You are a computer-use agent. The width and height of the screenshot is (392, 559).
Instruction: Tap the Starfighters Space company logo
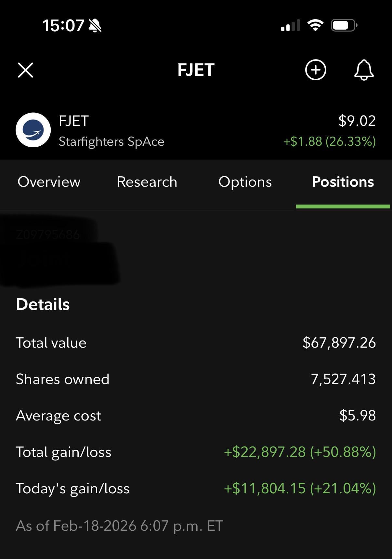pos(33,130)
